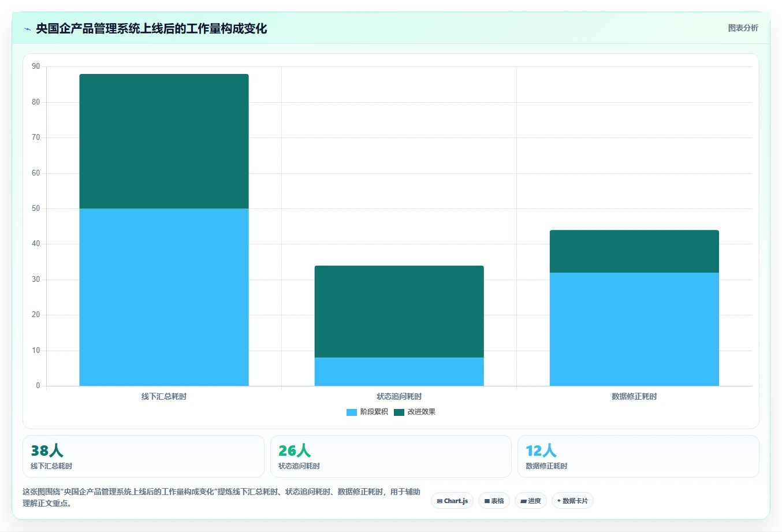Click the blue bar segment for 数据修正耗时

pos(634,329)
